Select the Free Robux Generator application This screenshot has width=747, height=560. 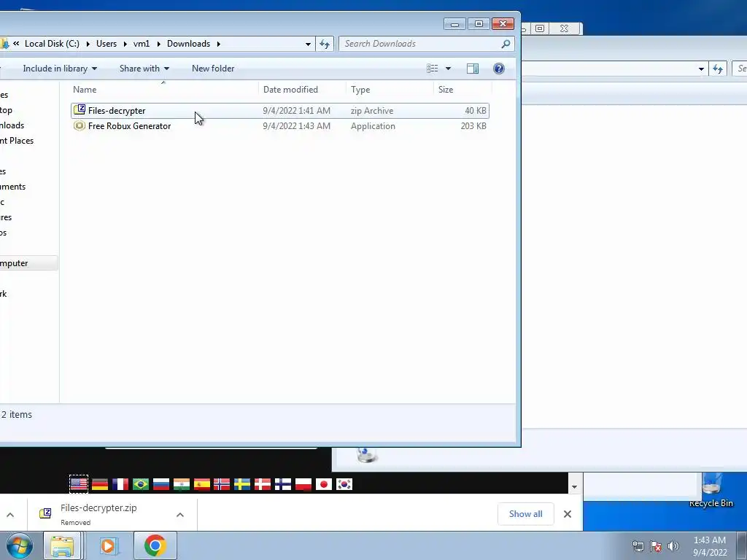pyautogui.click(x=279, y=125)
